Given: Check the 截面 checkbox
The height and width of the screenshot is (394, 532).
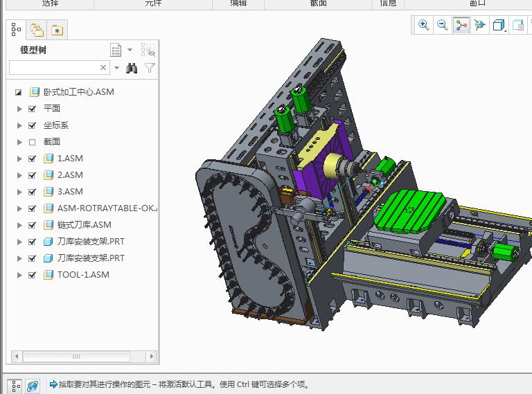Looking at the screenshot, I should click(x=33, y=142).
